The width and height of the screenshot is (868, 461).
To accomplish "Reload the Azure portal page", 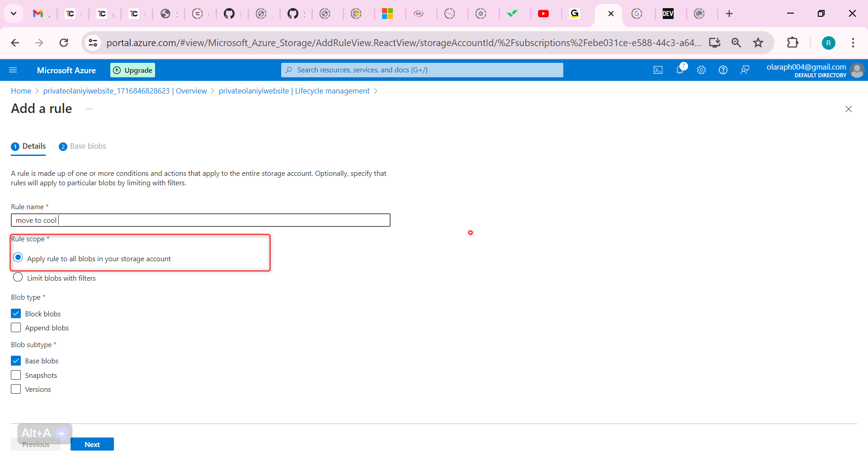I will pyautogui.click(x=64, y=43).
